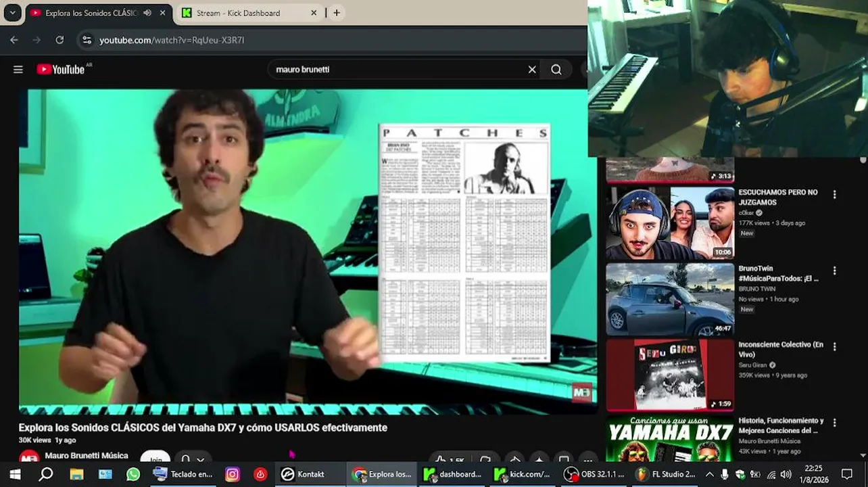
Task: Open BrunoTwin #MúsicaParaTodos video title
Action: tap(778, 273)
